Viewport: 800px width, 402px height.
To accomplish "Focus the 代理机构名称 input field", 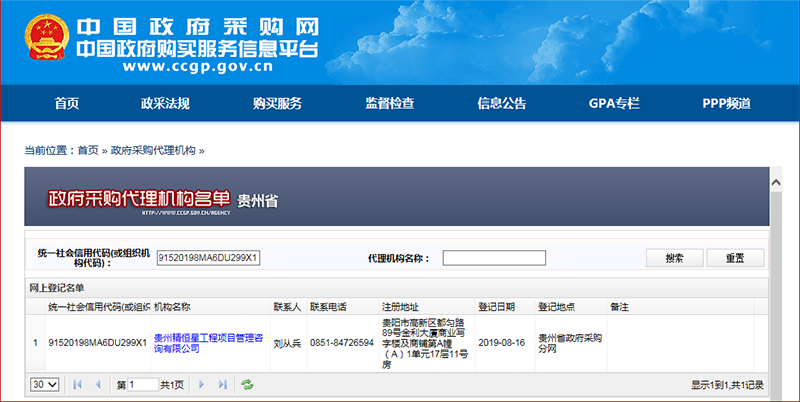I will click(x=494, y=258).
